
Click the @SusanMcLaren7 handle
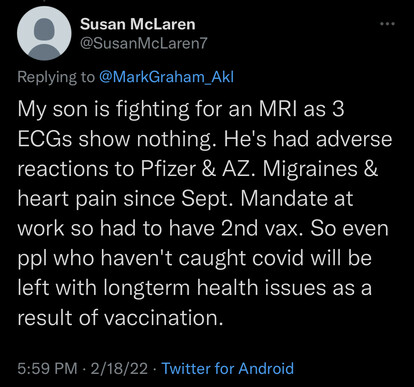[x=144, y=43]
